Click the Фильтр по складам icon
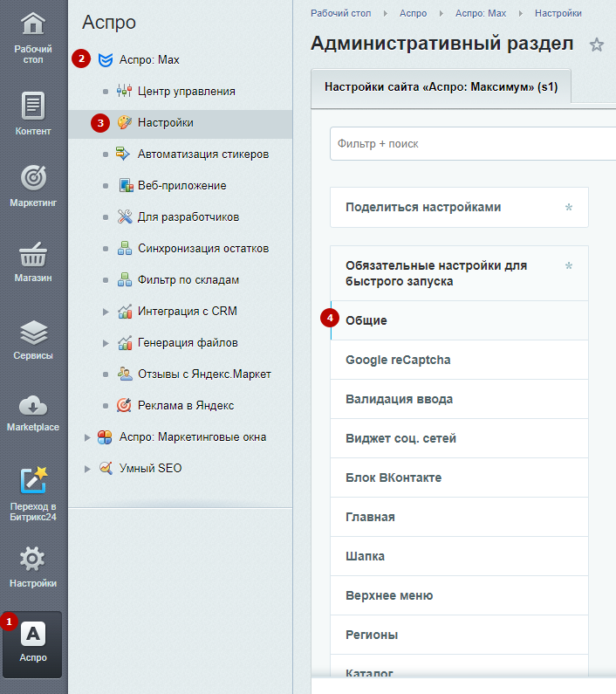This screenshot has width=616, height=694. [125, 279]
